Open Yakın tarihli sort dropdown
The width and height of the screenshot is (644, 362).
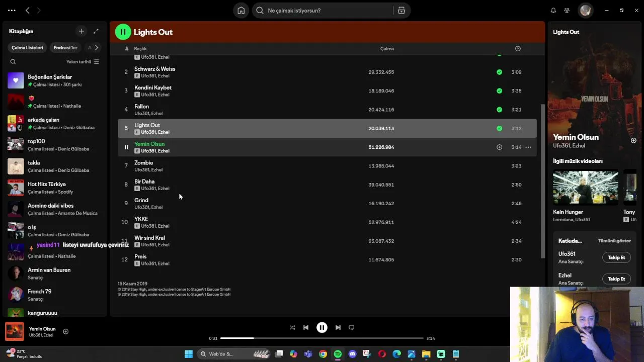(83, 62)
